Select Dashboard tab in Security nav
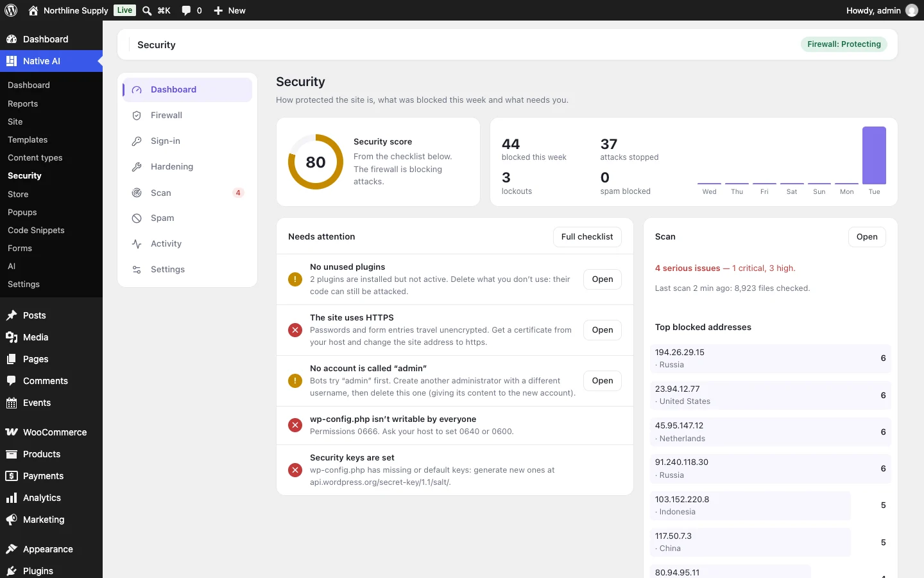Viewport: 924px width, 578px height. tap(187, 90)
